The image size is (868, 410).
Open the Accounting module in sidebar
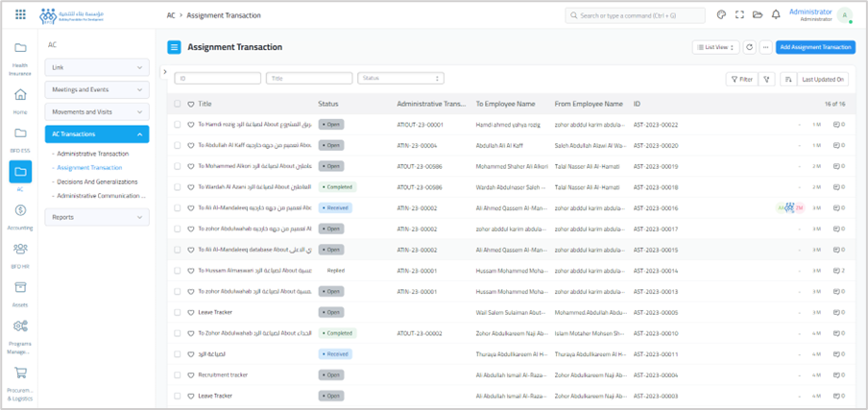click(x=20, y=211)
